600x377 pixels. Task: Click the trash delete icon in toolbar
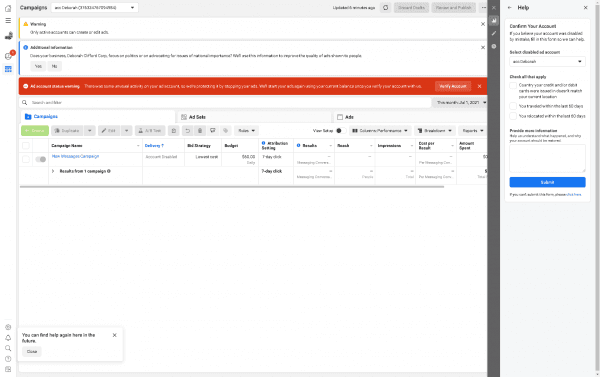[x=200, y=131]
